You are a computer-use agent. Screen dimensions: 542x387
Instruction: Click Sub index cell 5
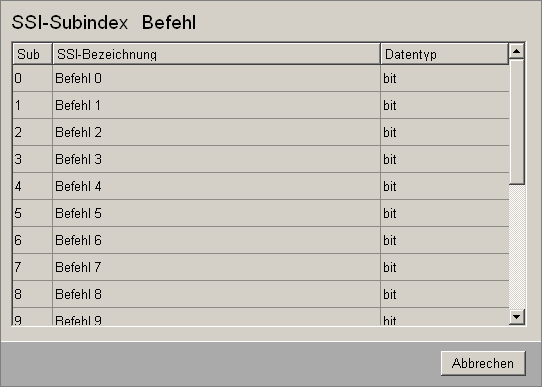[x=32, y=213]
